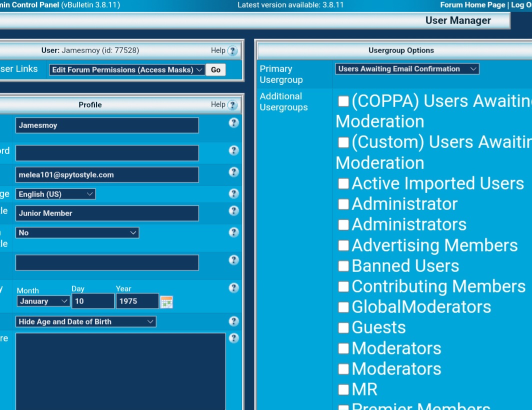This screenshot has width=532, height=410.
Task: Check the Banned Users usergroup checkbox
Action: [343, 266]
